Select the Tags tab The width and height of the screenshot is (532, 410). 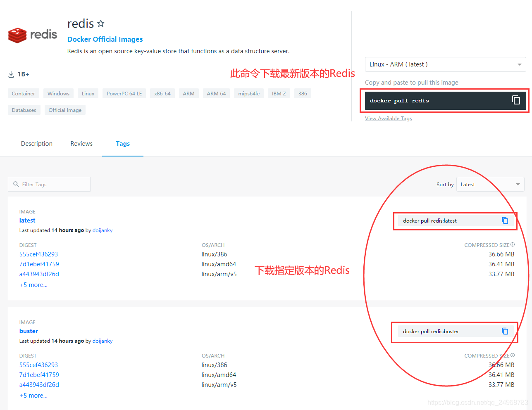(x=123, y=144)
